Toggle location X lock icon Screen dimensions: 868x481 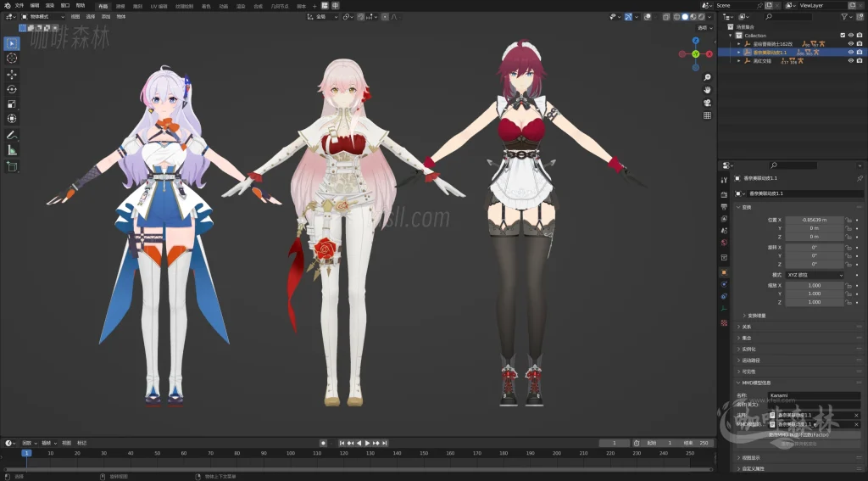(x=848, y=220)
